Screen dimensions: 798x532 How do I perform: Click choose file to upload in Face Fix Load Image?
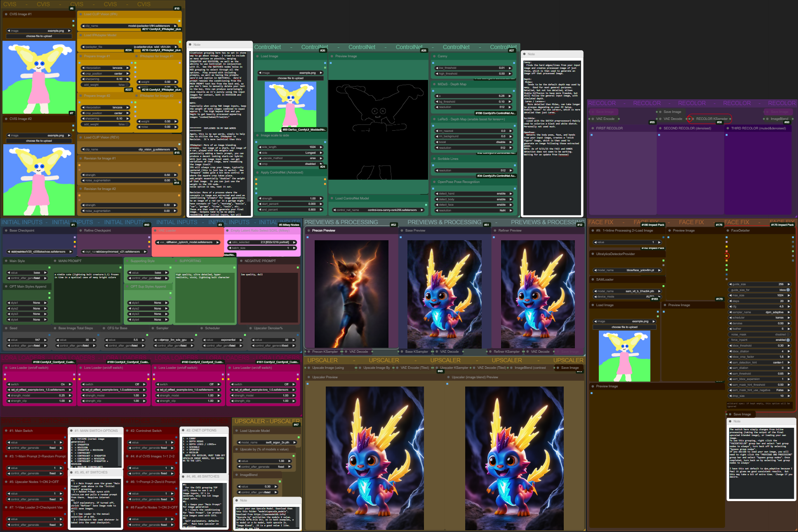click(624, 327)
